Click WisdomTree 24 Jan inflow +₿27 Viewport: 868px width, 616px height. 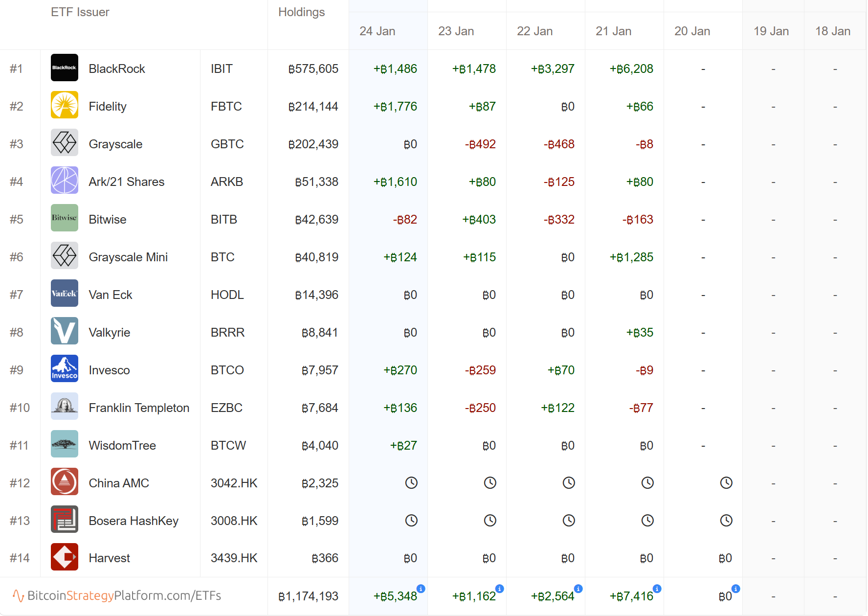[403, 446]
